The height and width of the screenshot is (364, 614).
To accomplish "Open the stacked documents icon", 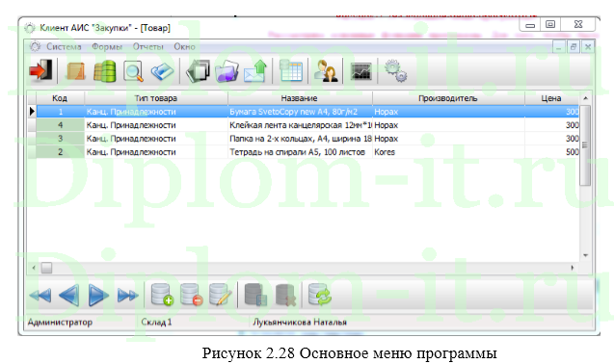I will tap(199, 70).
